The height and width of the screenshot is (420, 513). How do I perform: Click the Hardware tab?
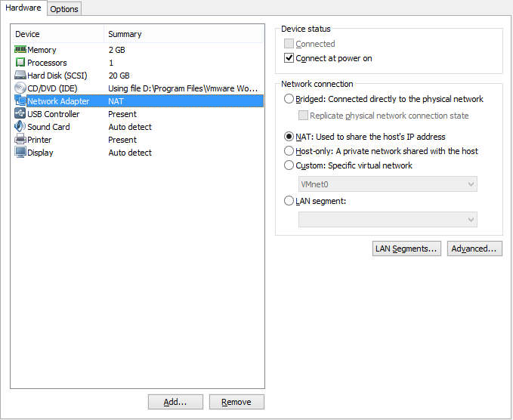tap(23, 8)
